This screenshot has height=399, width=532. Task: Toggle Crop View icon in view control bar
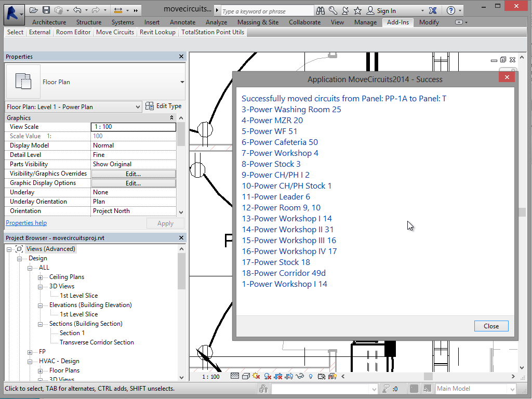pyautogui.click(x=278, y=376)
